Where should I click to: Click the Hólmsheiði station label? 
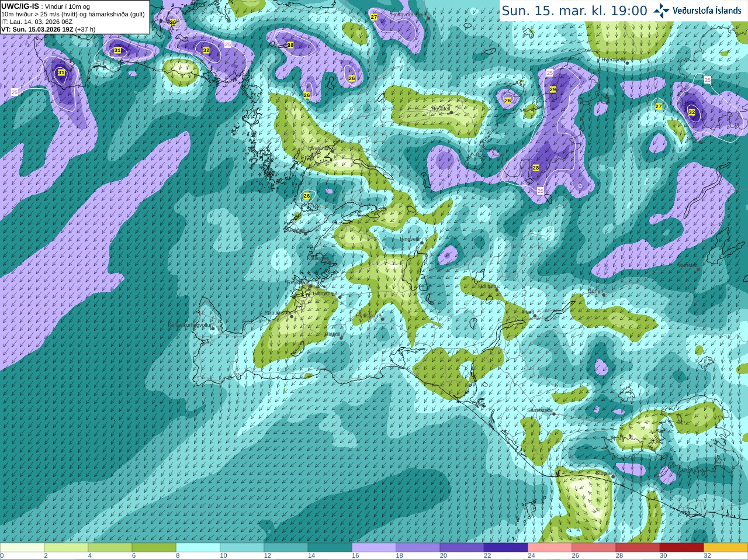tap(325, 293)
